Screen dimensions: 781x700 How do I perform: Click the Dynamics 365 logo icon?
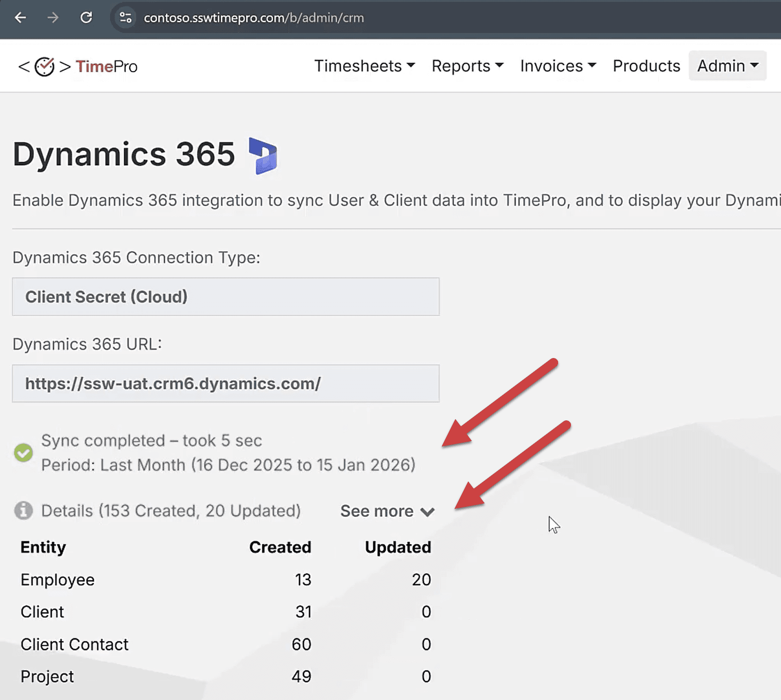click(263, 156)
